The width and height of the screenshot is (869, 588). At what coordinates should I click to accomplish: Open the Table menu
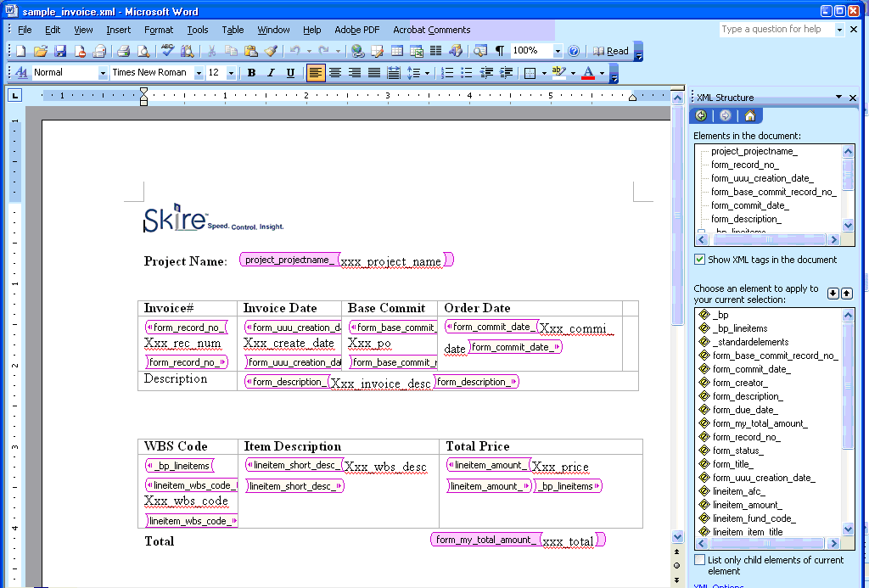click(x=233, y=30)
